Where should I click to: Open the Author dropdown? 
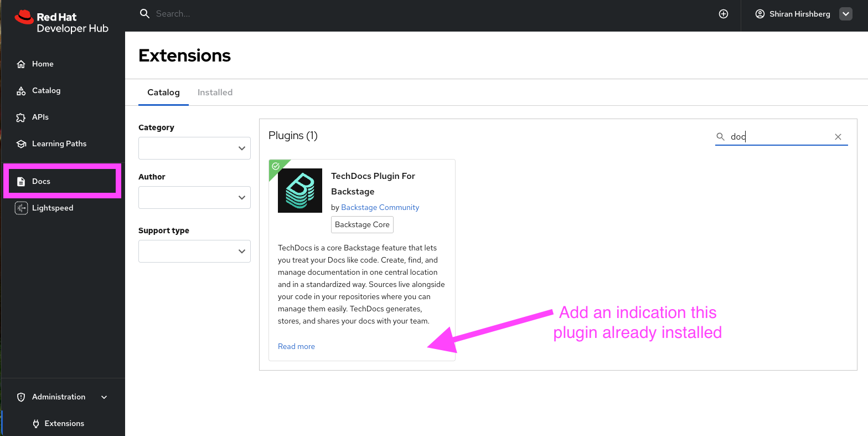point(194,198)
